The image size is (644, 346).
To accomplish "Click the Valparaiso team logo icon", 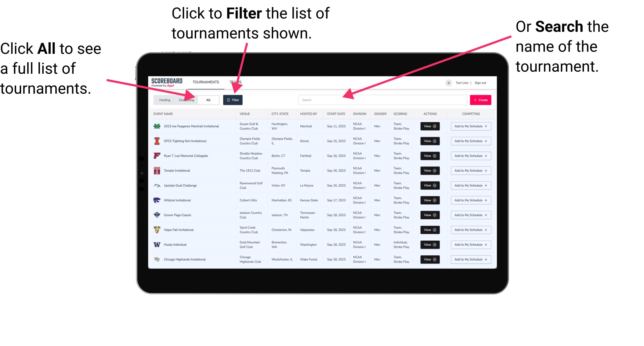I will 156,230.
